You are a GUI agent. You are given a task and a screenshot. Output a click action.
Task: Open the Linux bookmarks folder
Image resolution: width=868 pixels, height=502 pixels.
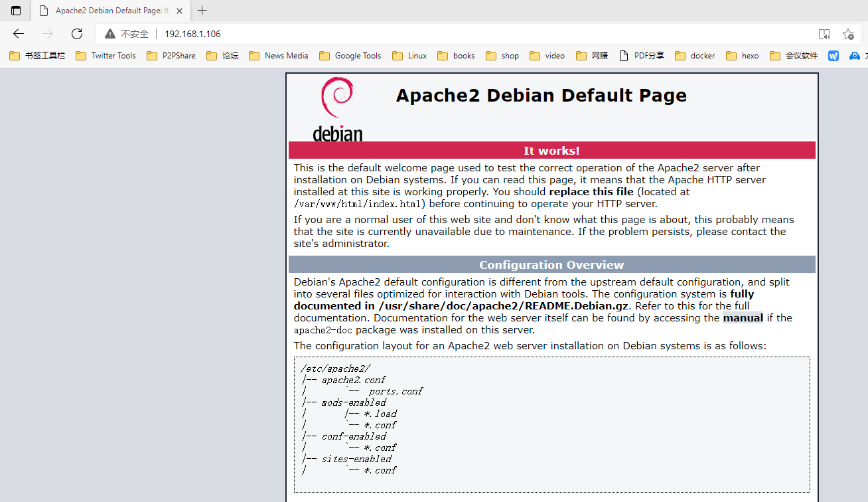click(409, 56)
